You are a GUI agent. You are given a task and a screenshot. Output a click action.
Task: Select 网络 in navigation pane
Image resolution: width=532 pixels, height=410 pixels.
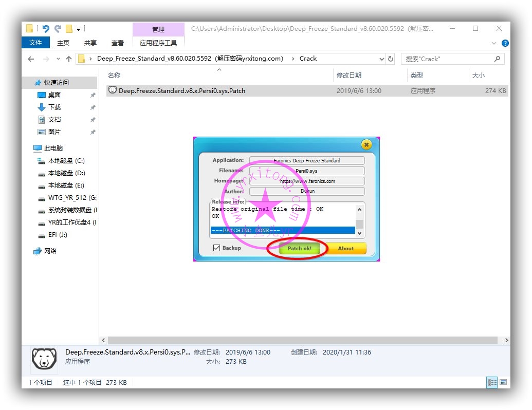point(50,251)
